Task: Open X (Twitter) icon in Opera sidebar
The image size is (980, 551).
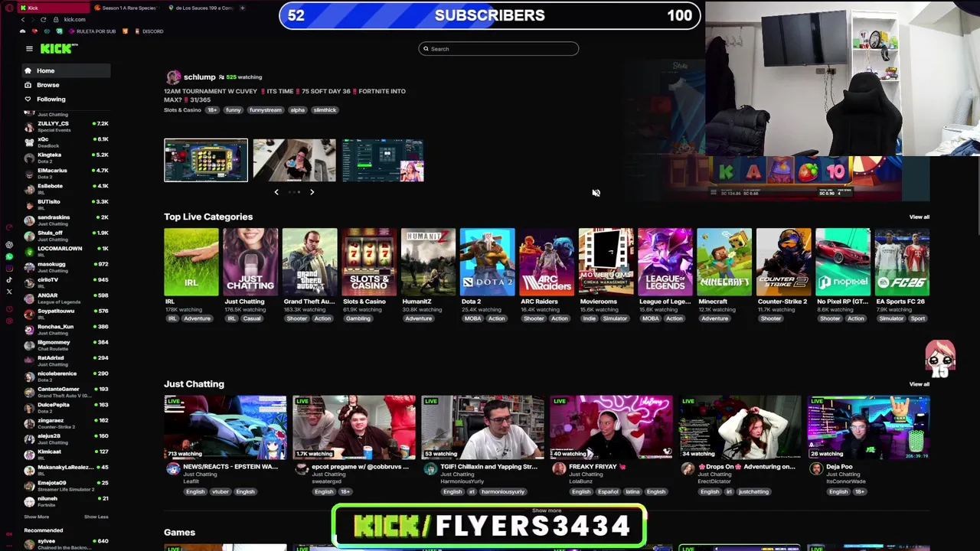Action: click(x=9, y=292)
